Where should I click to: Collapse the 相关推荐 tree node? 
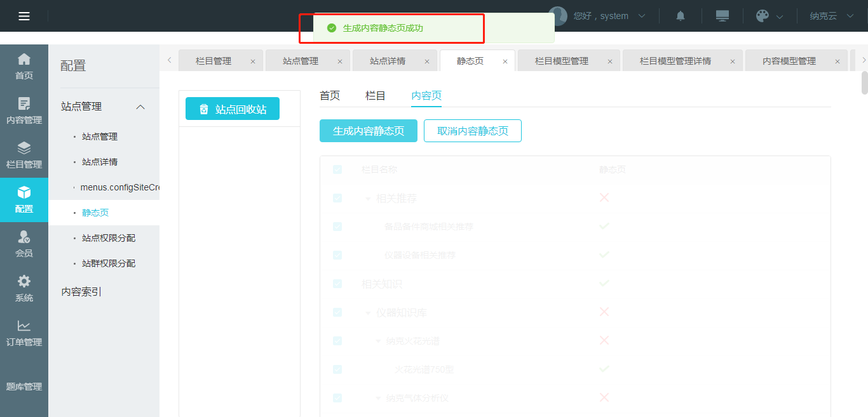click(368, 199)
